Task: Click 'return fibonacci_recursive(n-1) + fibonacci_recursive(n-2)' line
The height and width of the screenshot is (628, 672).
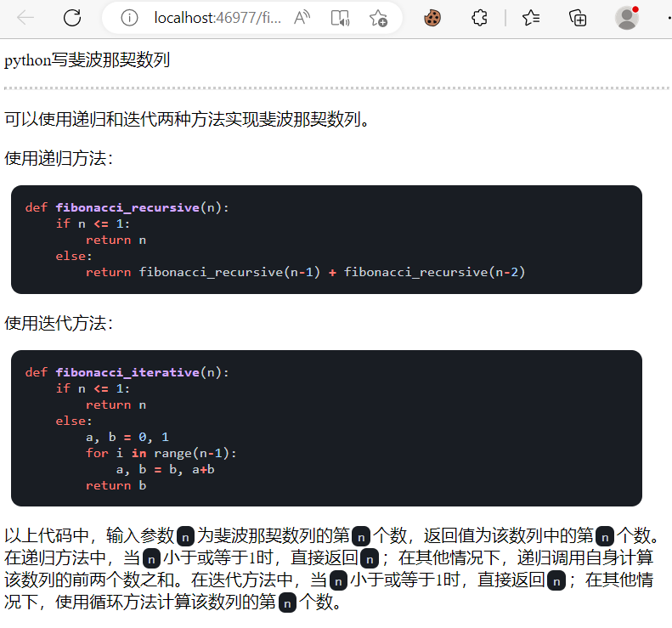Action: pos(306,272)
